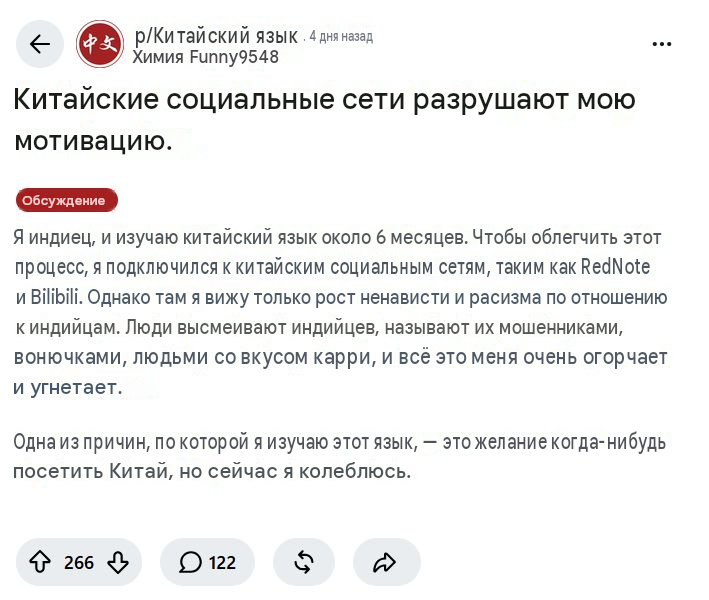Image resolution: width=709 pixels, height=600 pixels.
Task: Share the post using the curved arrow
Action: (x=385, y=562)
